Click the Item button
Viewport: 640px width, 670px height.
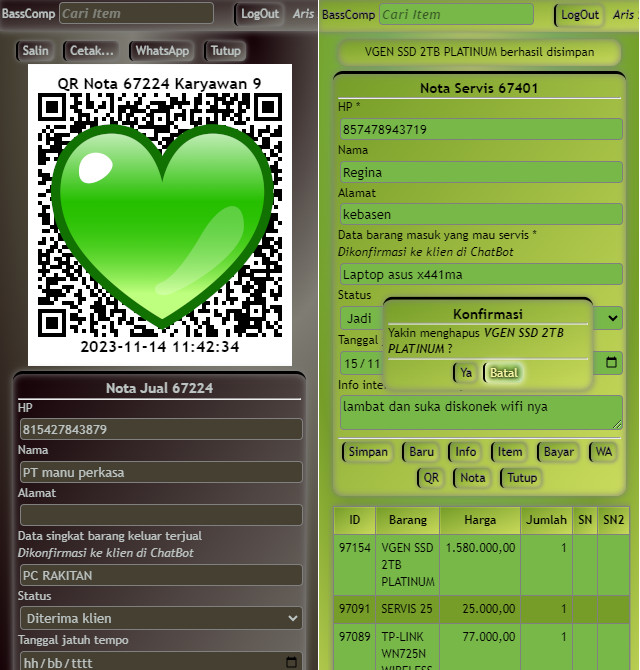click(509, 452)
